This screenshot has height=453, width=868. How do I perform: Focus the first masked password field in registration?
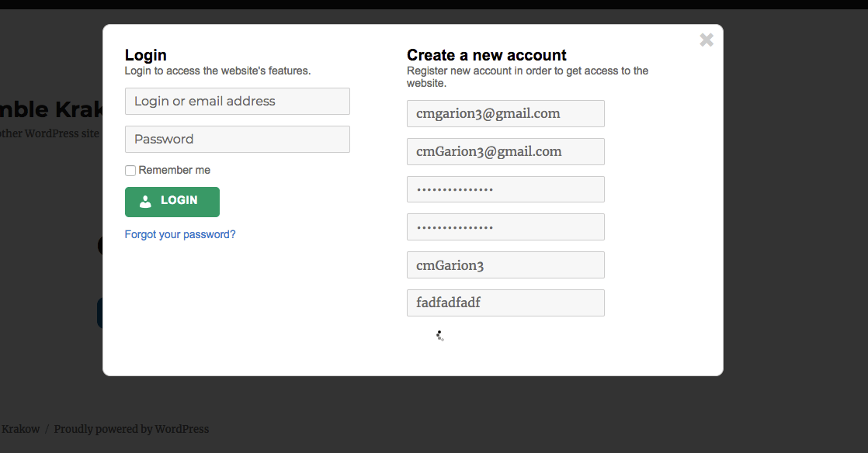point(505,190)
